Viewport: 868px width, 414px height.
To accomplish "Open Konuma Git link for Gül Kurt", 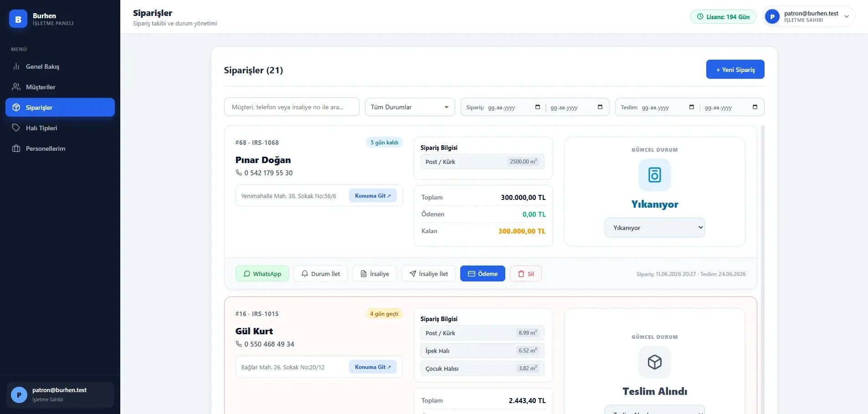I will tap(373, 367).
